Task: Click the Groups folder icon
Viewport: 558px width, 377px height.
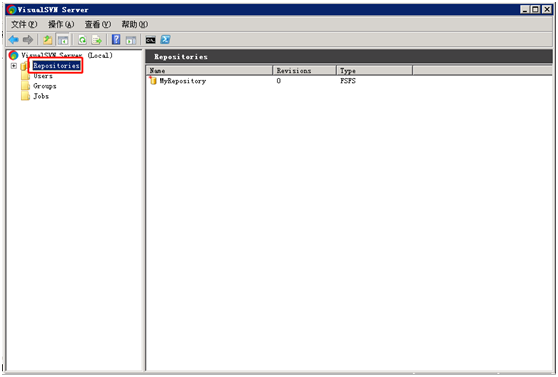Action: click(x=25, y=86)
